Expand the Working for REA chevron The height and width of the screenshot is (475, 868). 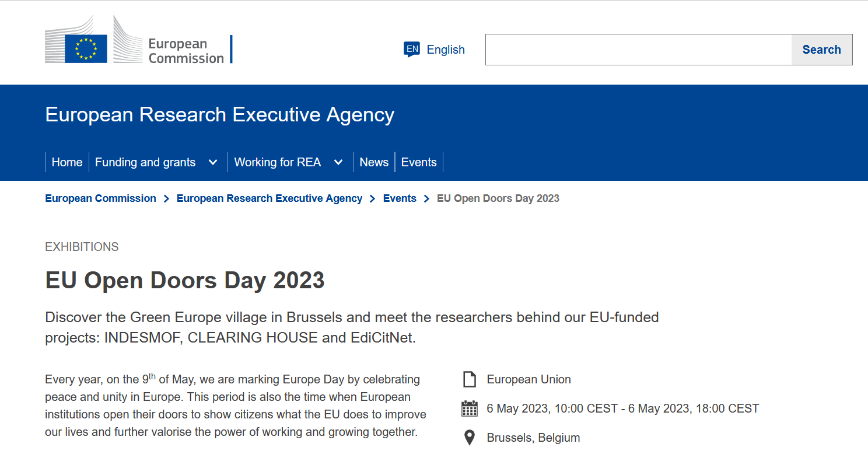point(338,162)
